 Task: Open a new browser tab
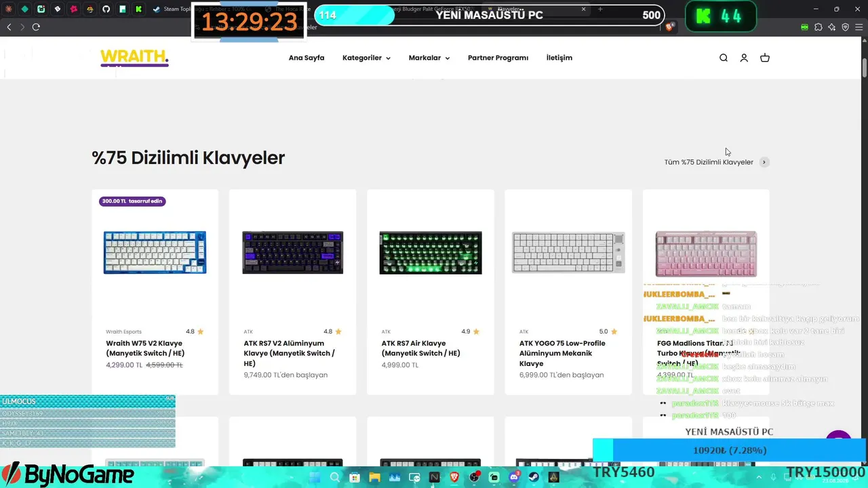pyautogui.click(x=600, y=9)
